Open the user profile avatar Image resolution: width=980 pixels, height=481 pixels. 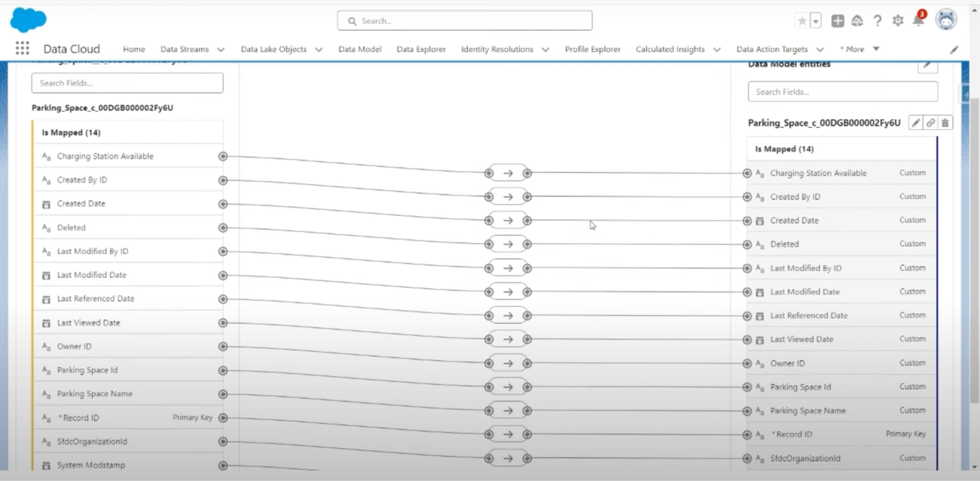point(946,20)
